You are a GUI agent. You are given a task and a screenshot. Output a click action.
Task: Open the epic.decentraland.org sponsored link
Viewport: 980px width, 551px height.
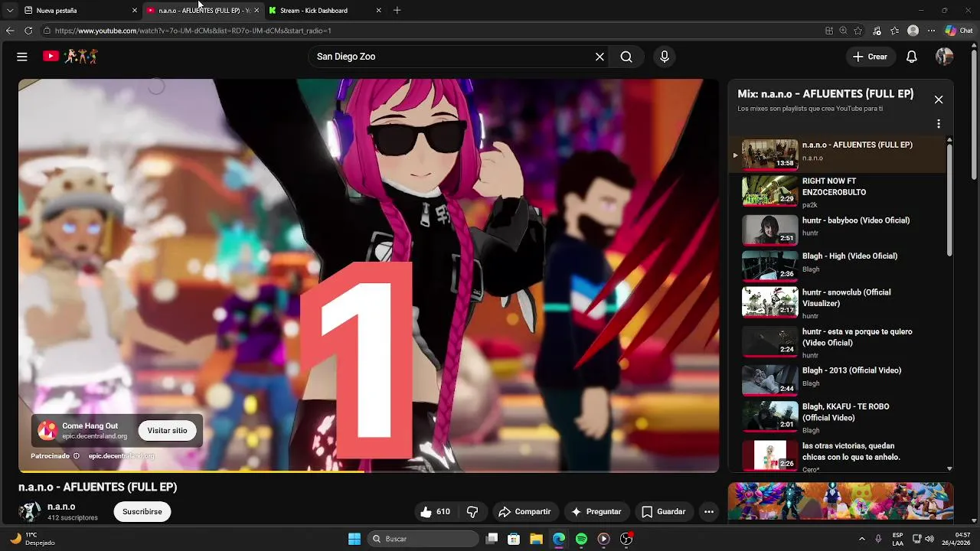[121, 456]
